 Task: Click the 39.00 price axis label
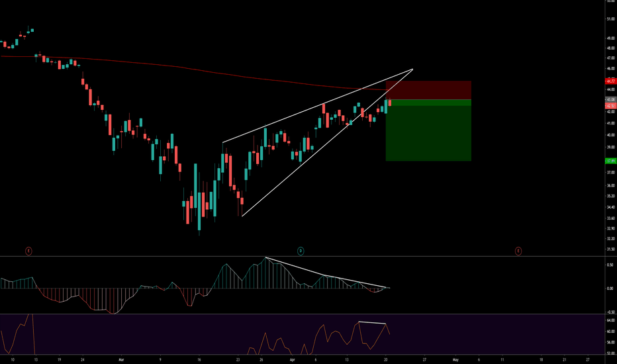pyautogui.click(x=610, y=147)
